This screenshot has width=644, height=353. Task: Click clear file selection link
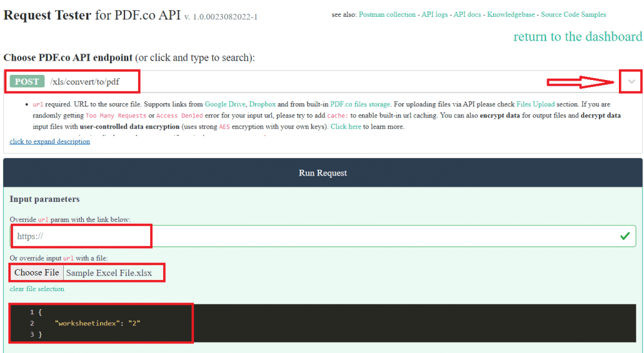pos(37,289)
